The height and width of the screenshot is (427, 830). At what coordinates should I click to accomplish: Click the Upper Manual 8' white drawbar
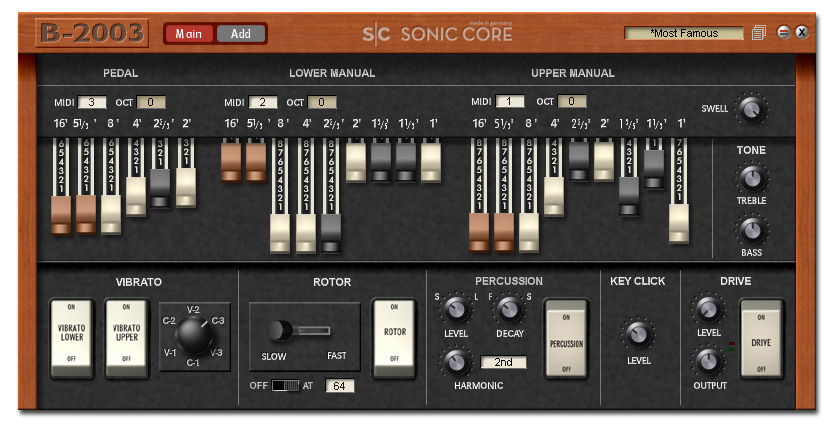pos(529,232)
